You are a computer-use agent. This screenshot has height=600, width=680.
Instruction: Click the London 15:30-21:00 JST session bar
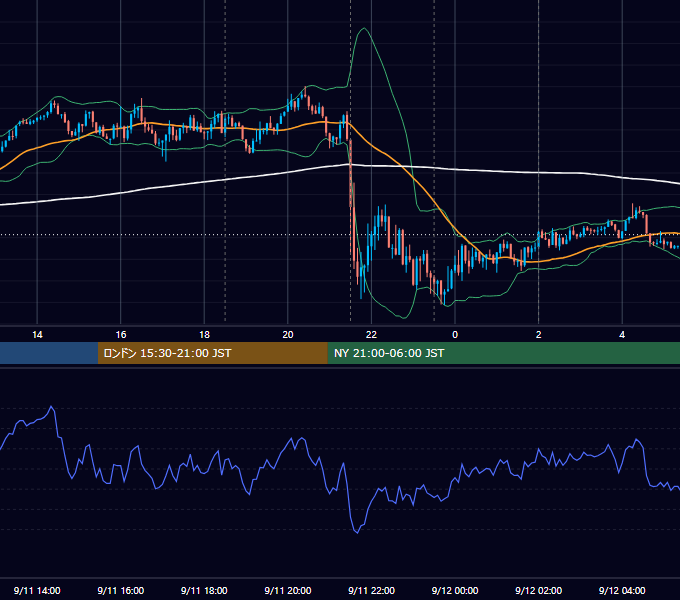212,353
